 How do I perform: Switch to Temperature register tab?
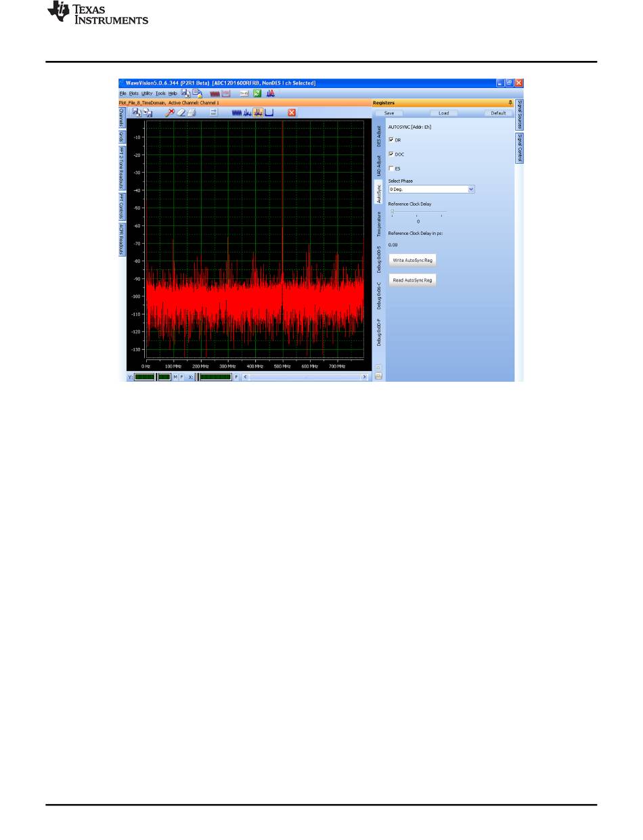click(x=379, y=223)
